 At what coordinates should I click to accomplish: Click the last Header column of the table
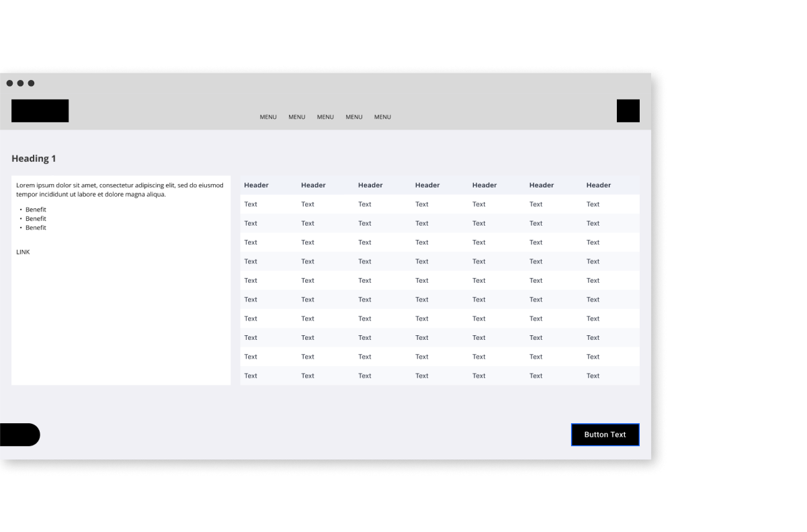pyautogui.click(x=598, y=185)
